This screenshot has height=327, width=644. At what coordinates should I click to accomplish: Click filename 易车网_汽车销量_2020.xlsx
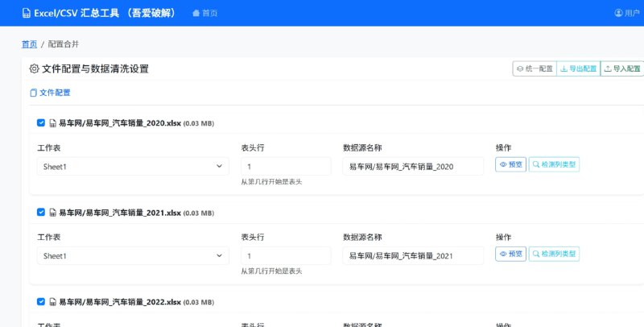[x=120, y=123]
